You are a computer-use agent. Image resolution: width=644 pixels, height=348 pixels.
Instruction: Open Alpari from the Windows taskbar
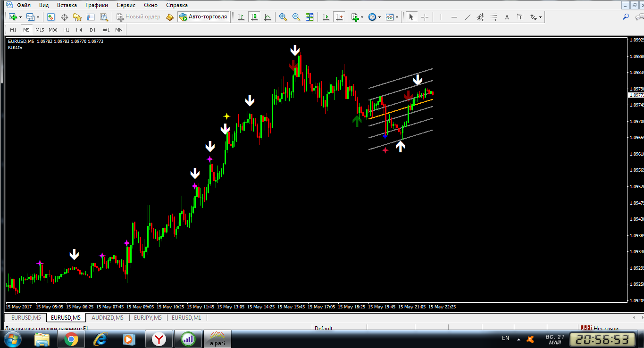coord(217,339)
